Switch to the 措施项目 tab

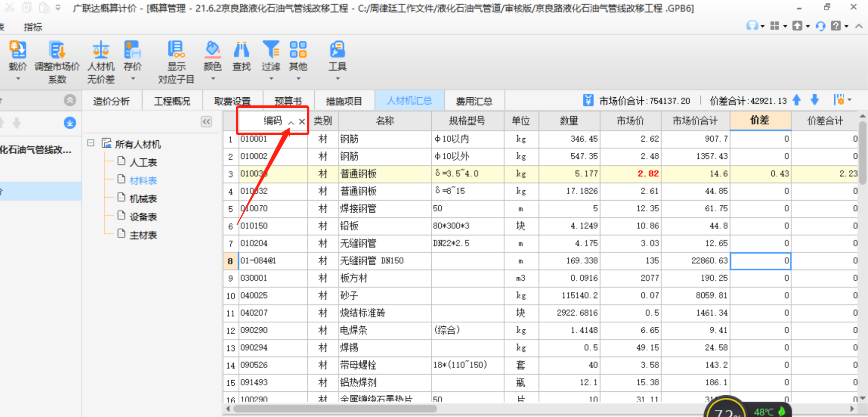[x=344, y=101]
